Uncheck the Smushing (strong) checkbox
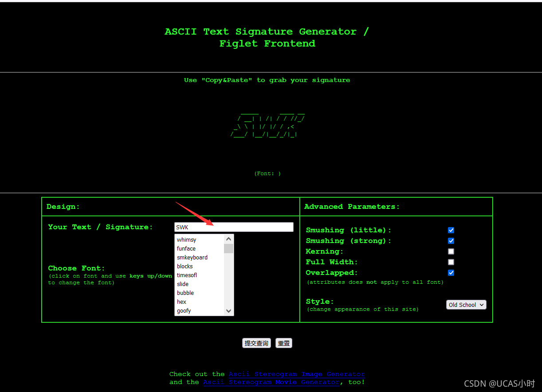The width and height of the screenshot is (542, 392). tap(451, 241)
